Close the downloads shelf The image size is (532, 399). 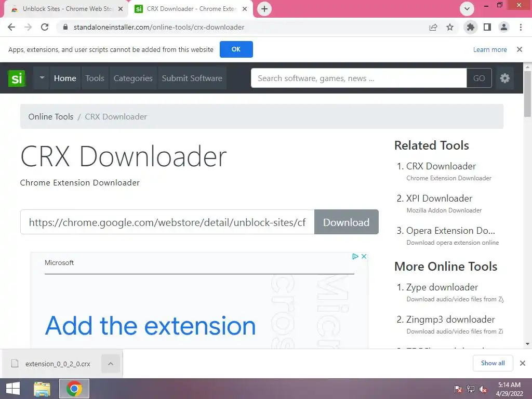[x=523, y=363]
